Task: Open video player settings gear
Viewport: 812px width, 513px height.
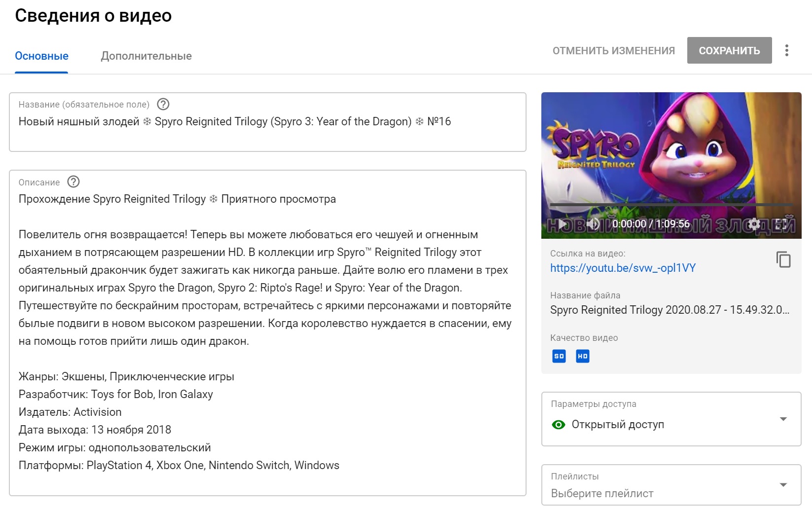Action: coord(754,224)
